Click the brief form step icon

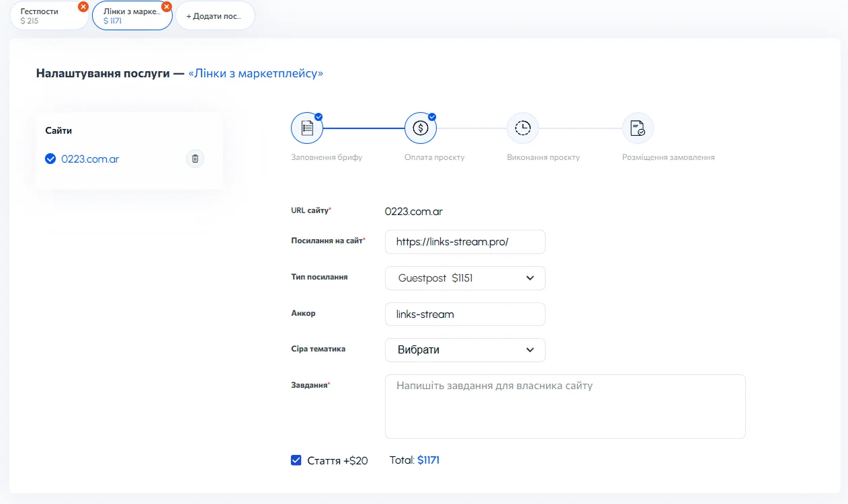[x=307, y=128]
